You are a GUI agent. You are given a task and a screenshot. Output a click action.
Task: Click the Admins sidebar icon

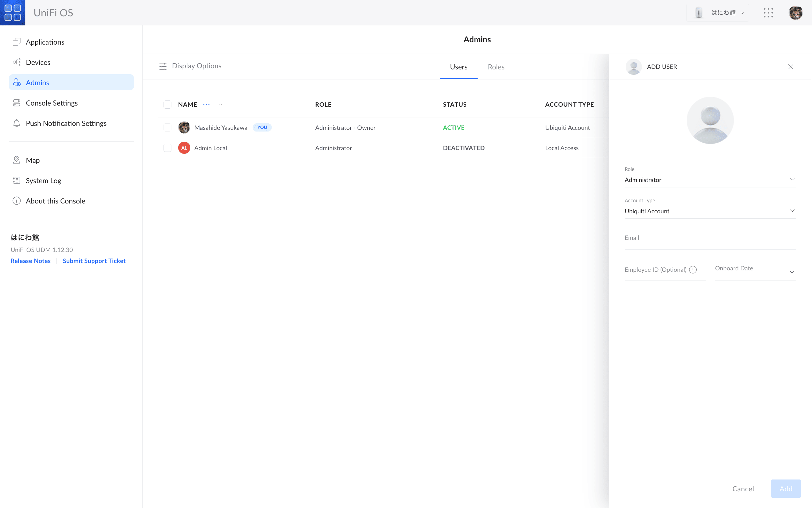[16, 82]
